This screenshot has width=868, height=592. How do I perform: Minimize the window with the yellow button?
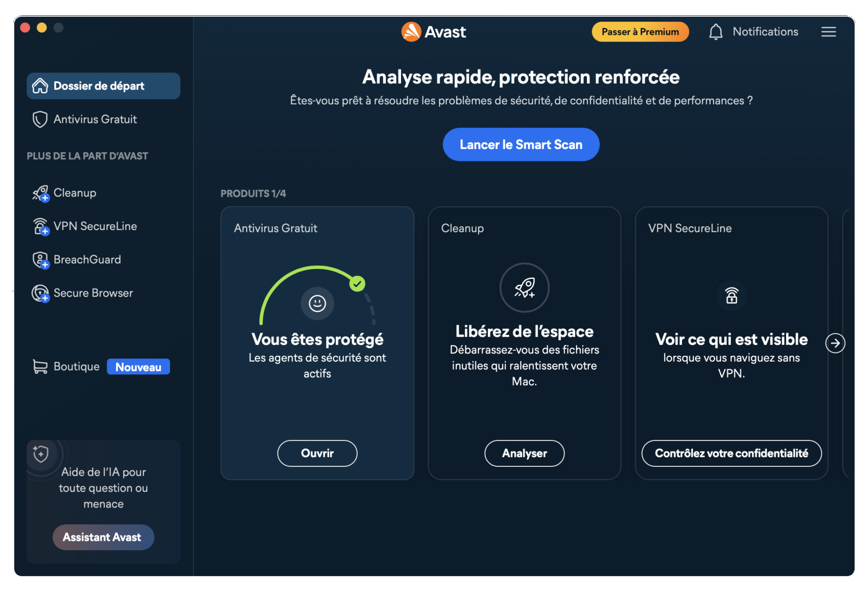pos(42,28)
